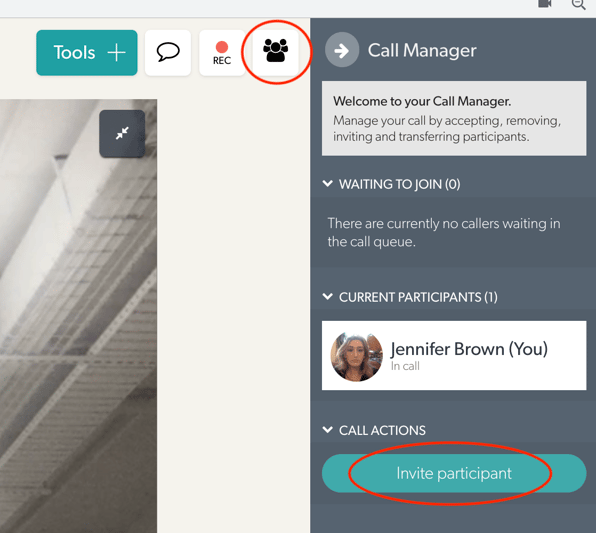Start recording with the REC button
The width and height of the screenshot is (596, 533).
222,52
